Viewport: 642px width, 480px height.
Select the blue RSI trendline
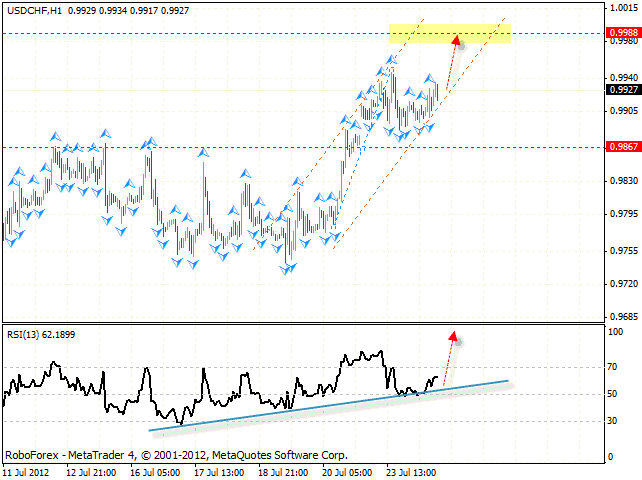pyautogui.click(x=328, y=405)
